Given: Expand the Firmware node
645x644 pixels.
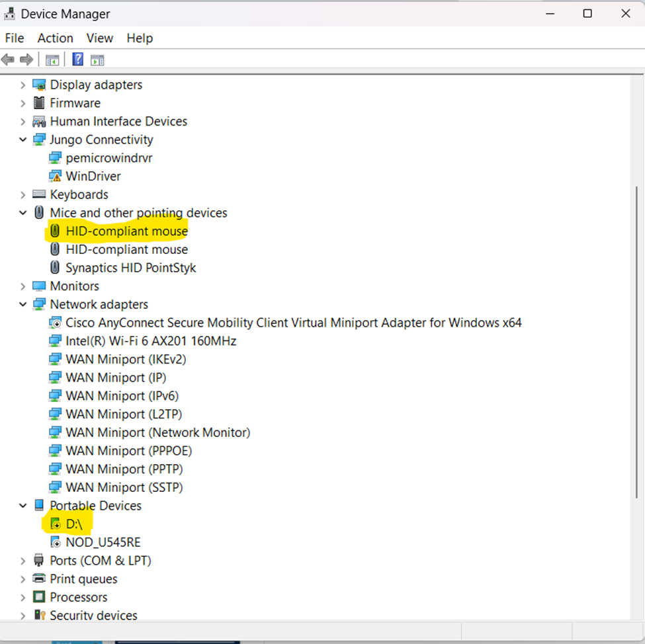Looking at the screenshot, I should [23, 103].
